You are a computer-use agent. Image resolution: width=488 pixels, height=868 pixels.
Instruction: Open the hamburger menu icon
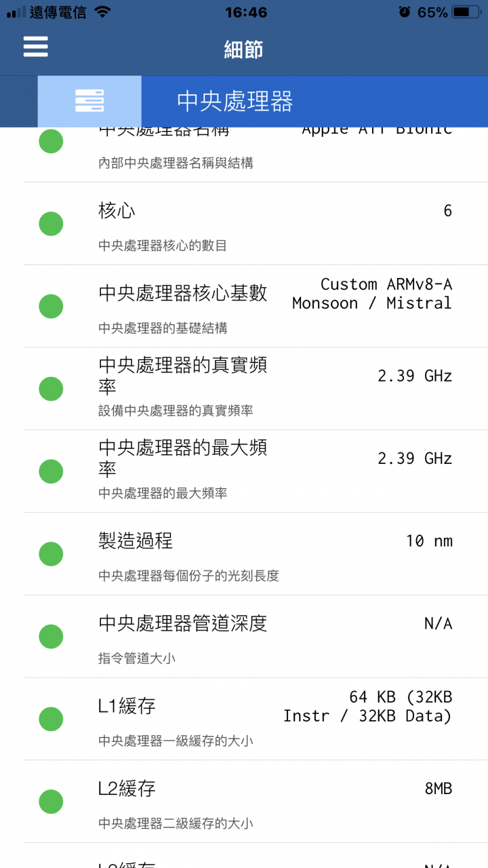(x=35, y=46)
